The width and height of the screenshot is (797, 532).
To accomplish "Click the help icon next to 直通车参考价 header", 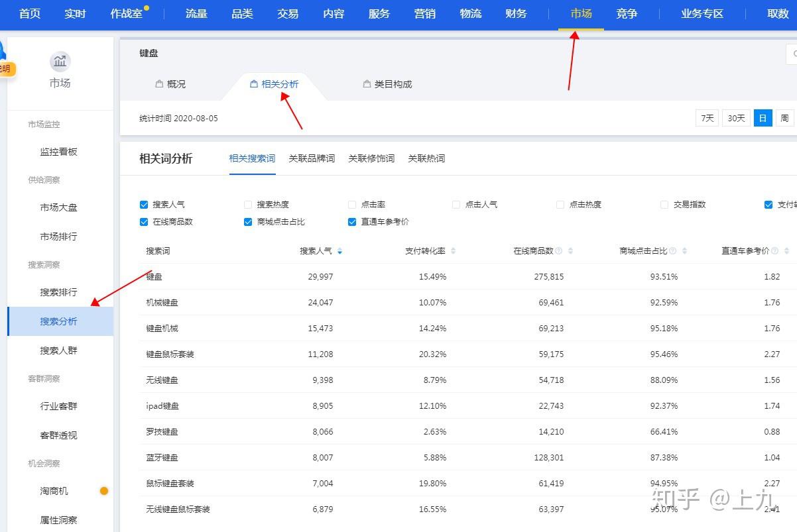I will [x=774, y=251].
